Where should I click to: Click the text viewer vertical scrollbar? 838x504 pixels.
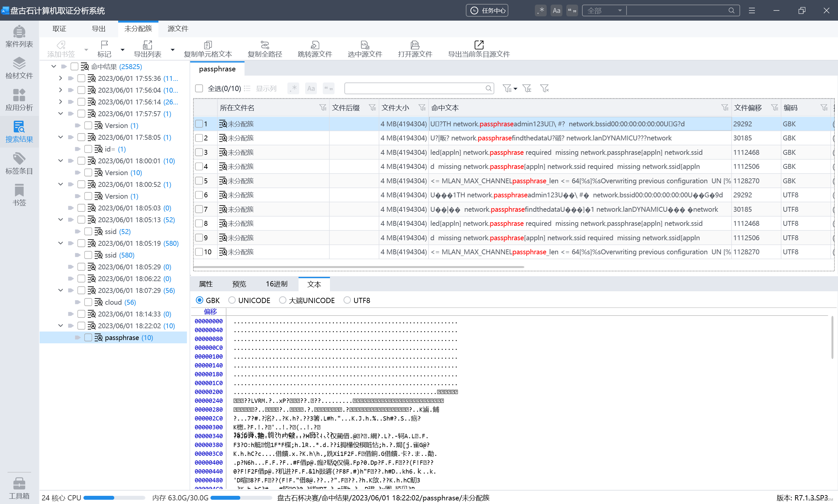[x=832, y=338]
